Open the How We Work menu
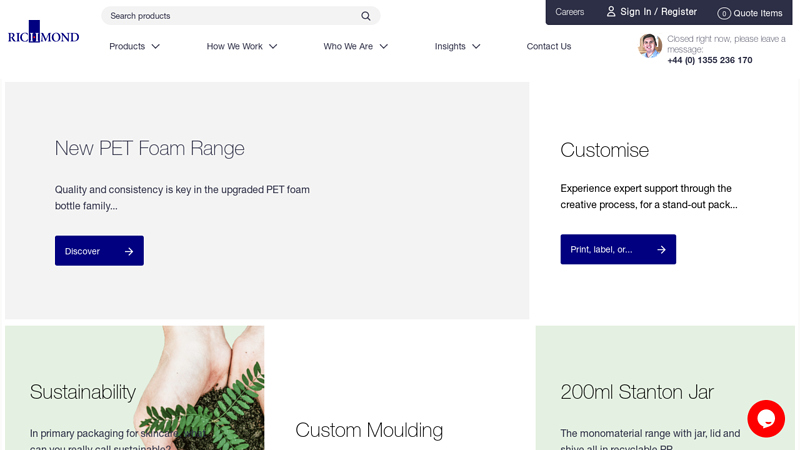Screen dimensions: 800x450 (x=234, y=46)
